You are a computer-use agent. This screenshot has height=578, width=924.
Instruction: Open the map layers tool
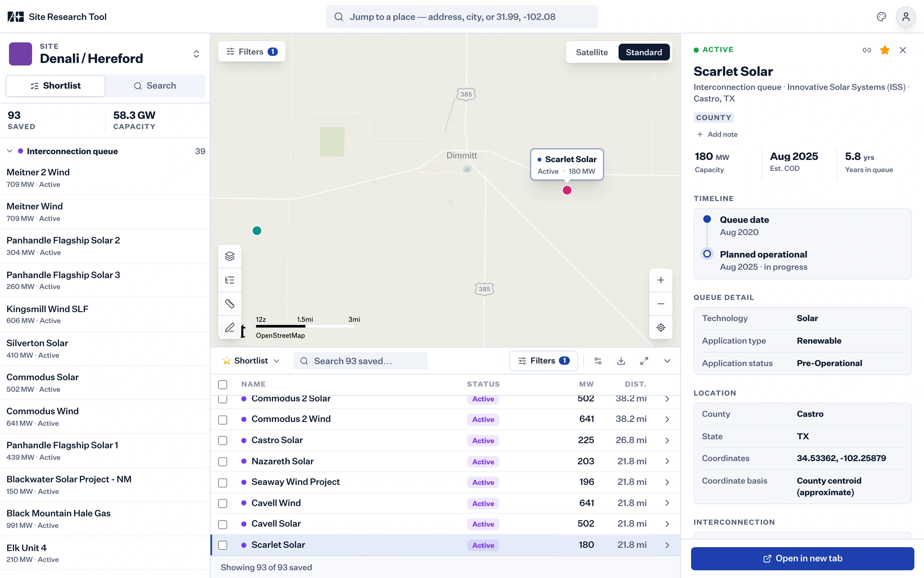pos(229,256)
